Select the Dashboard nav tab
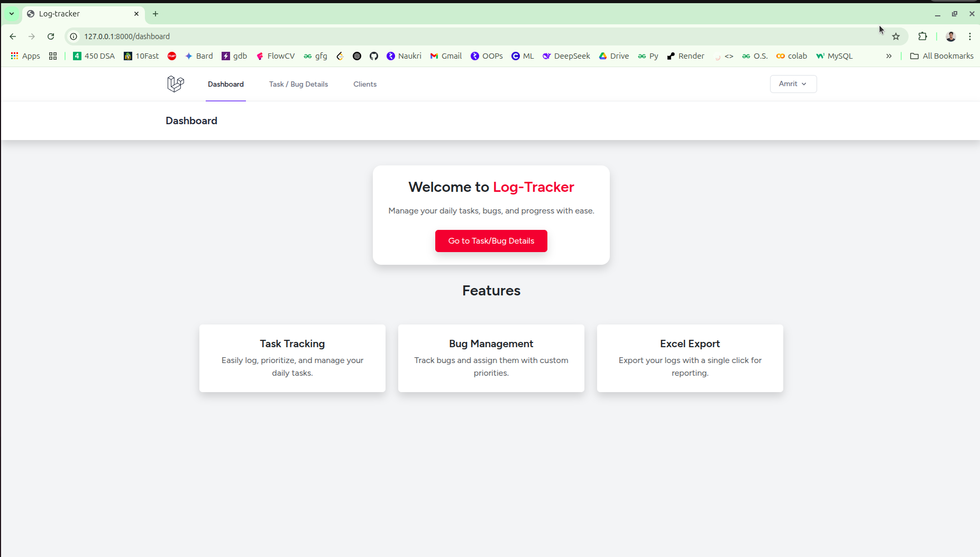The width and height of the screenshot is (980, 557). point(226,84)
